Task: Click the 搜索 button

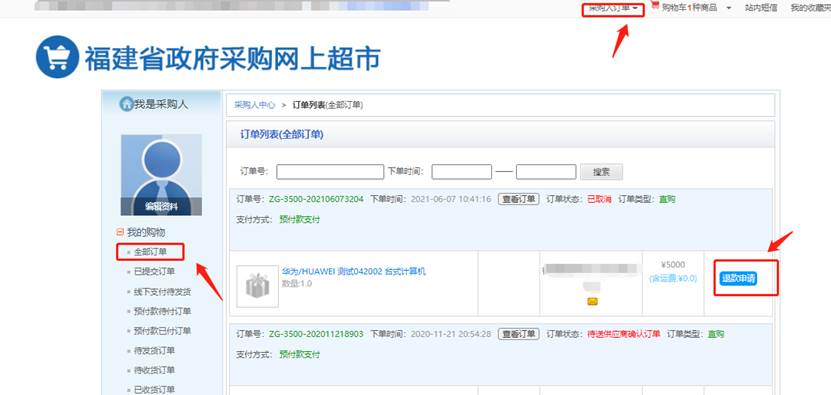Action: pos(602,172)
